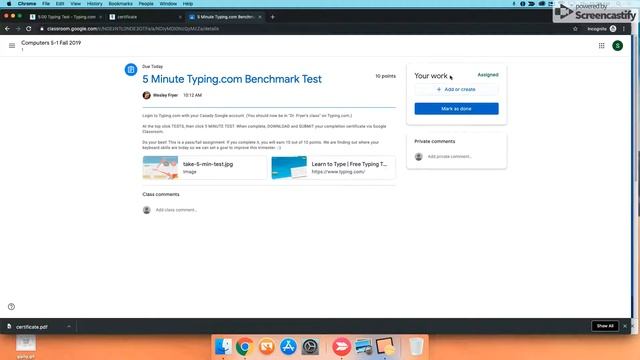Open the People menu
This screenshot has height=360, width=640.
(x=146, y=4)
